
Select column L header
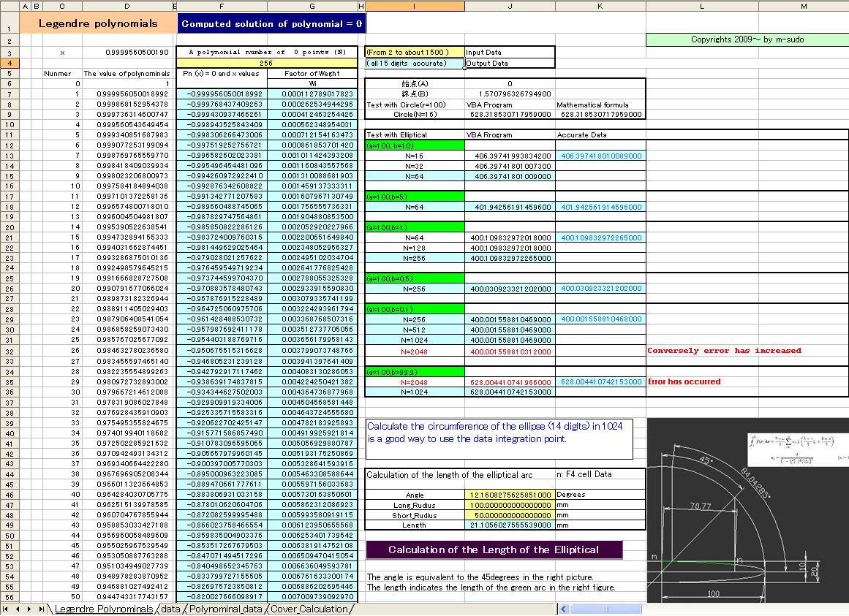coord(702,6)
